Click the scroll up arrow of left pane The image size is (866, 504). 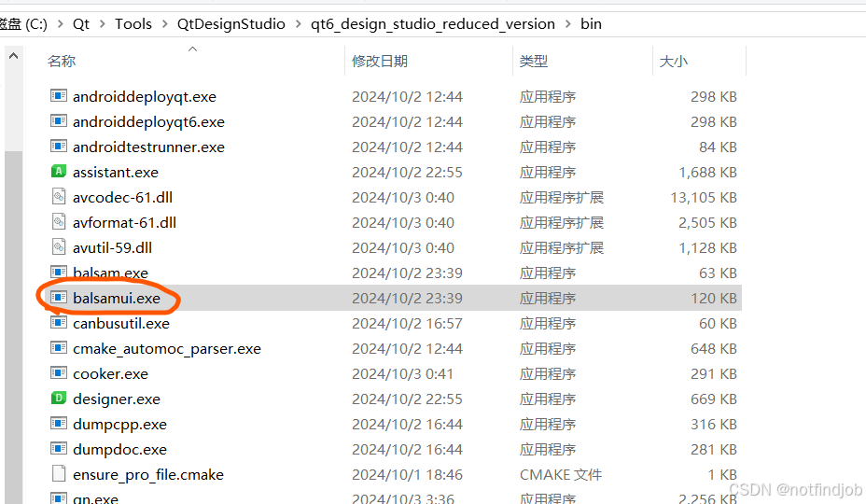[14, 56]
